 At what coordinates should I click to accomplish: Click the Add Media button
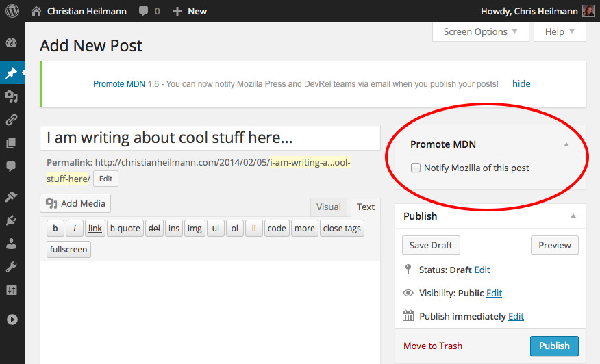tap(75, 203)
